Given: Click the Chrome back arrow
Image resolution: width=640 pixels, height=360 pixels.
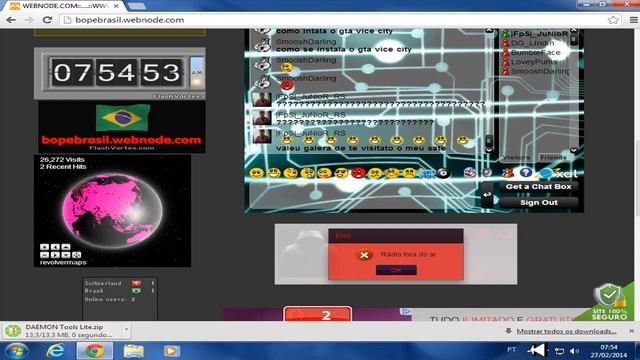Looking at the screenshot, I should [x=11, y=20].
